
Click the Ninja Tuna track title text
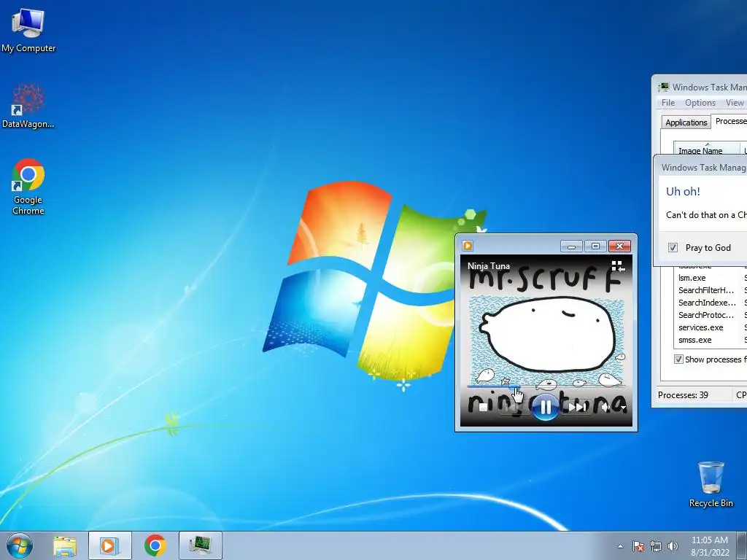(489, 266)
